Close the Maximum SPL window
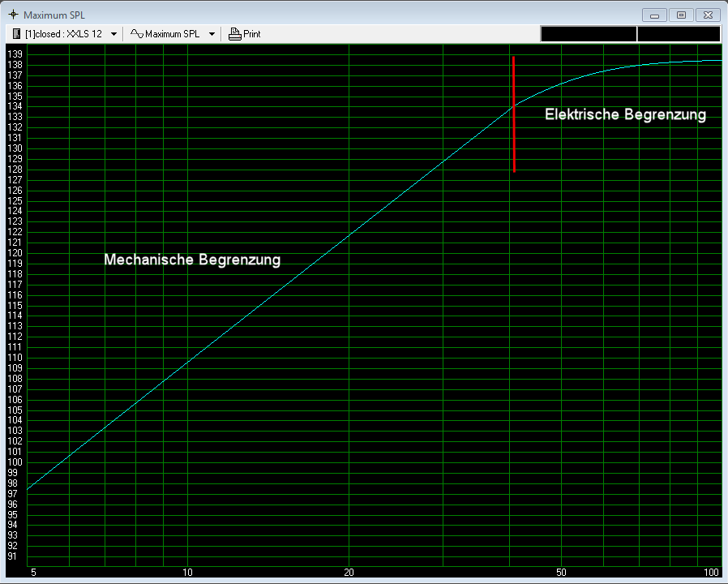The image size is (728, 584). click(708, 15)
